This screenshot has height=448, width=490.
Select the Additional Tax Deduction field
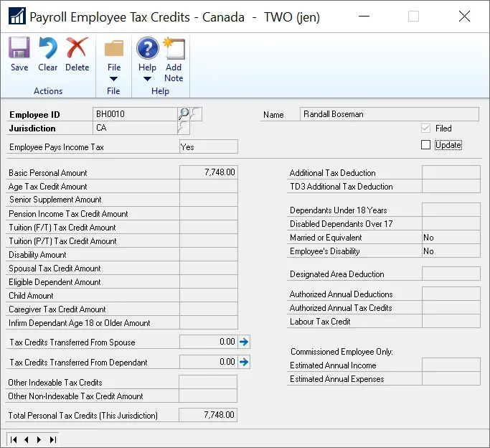point(451,172)
